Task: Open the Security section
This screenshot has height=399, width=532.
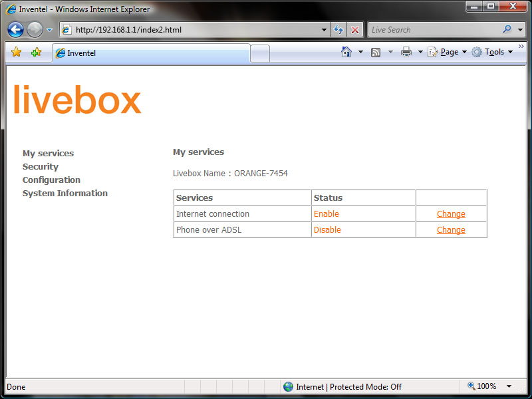Action: [41, 167]
